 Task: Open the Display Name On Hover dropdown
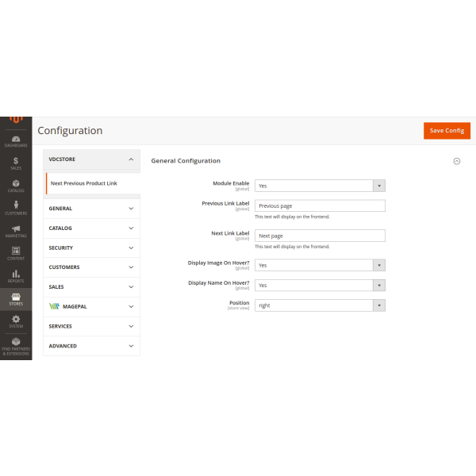click(x=320, y=286)
